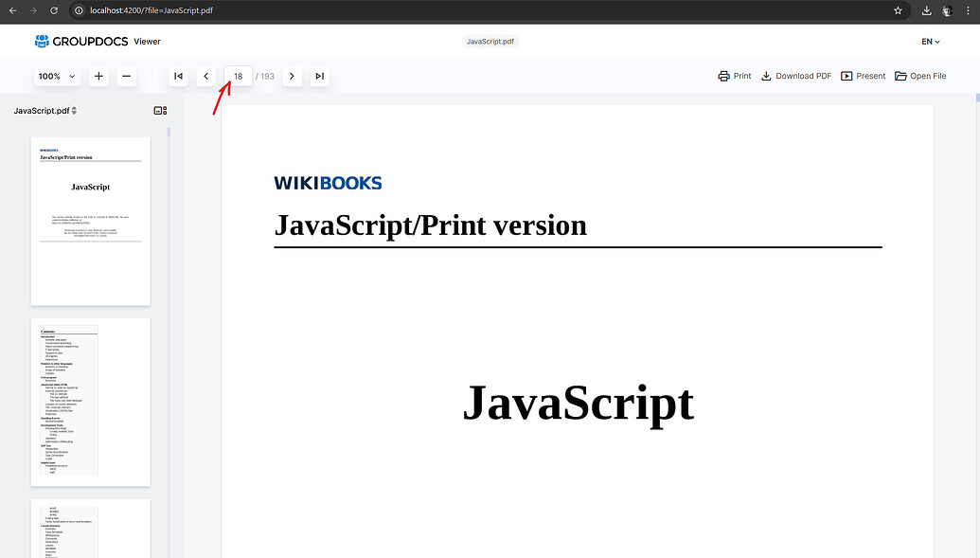The width and height of the screenshot is (980, 558).
Task: Open the zoom level dropdown showing 100%
Action: (57, 76)
